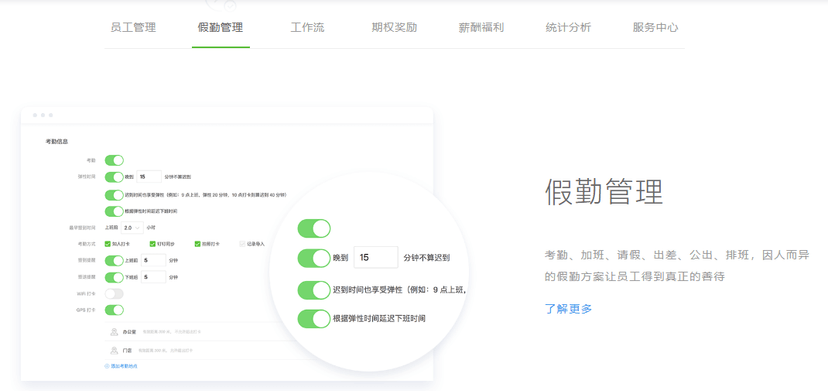828x391 pixels.
Task: Toggle the 晚到 switch in magnified circle
Action: pyautogui.click(x=314, y=258)
